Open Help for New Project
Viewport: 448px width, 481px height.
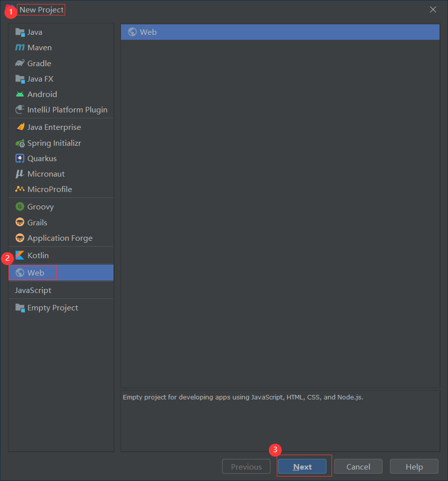(414, 467)
